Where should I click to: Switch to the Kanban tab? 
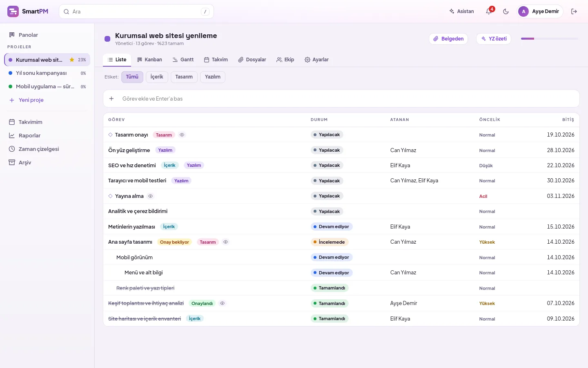(x=149, y=60)
